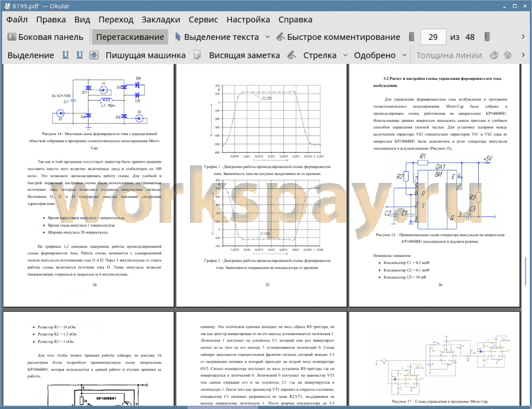Open the Файл menu
The width and height of the screenshot is (532, 409).
pyautogui.click(x=17, y=20)
